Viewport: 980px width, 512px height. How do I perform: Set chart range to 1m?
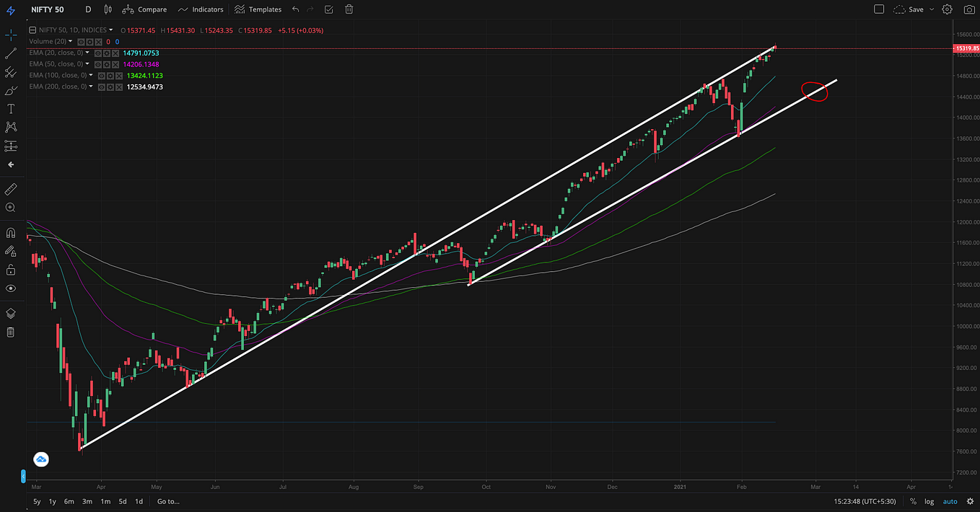(105, 501)
